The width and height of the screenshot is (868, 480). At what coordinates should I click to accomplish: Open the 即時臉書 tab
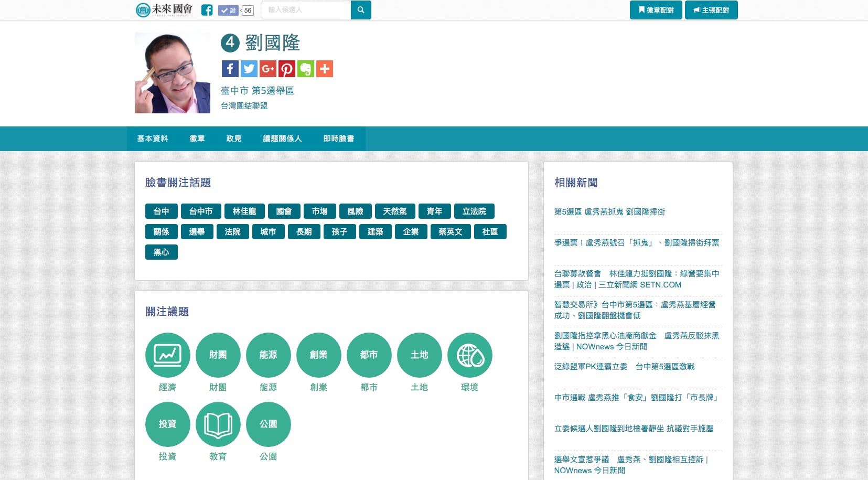[339, 138]
